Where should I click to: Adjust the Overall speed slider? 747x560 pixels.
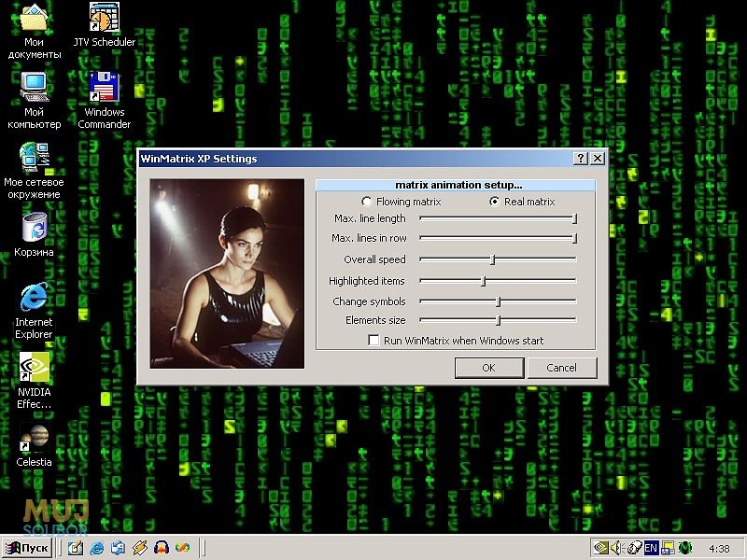tap(490, 260)
